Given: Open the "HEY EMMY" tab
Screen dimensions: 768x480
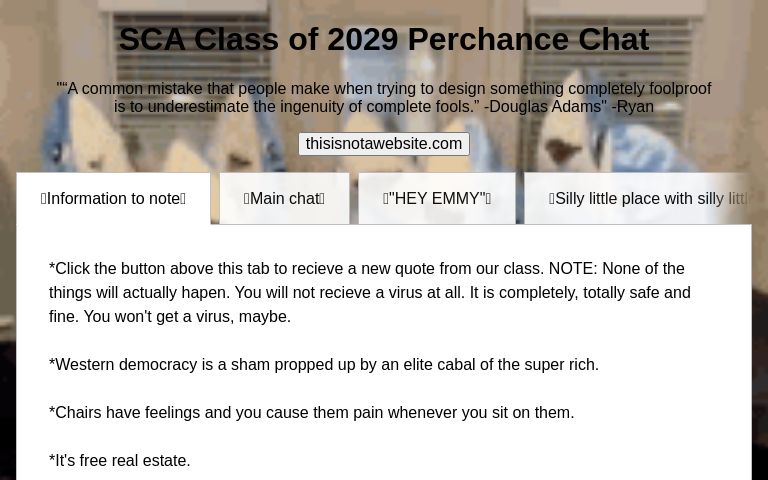Looking at the screenshot, I should coord(437,198).
